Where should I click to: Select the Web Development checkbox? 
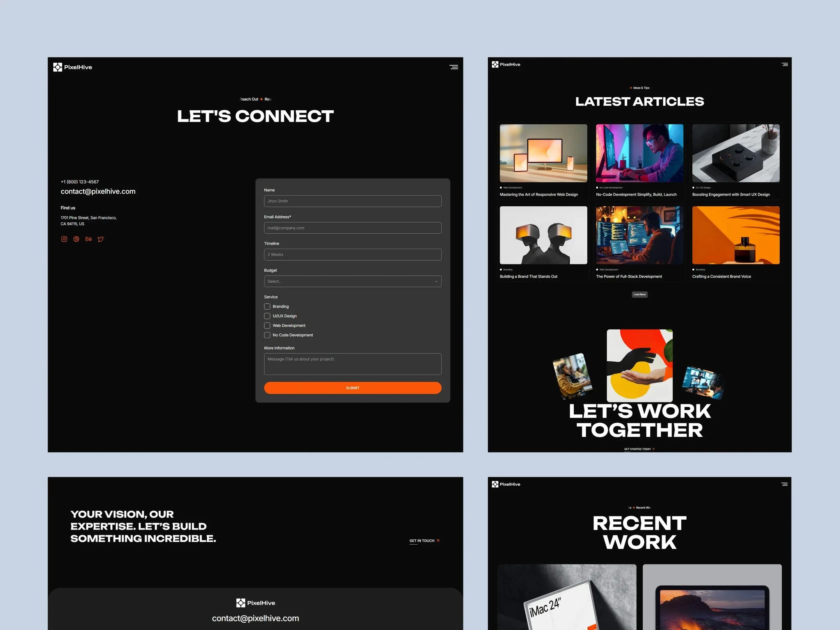(267, 325)
